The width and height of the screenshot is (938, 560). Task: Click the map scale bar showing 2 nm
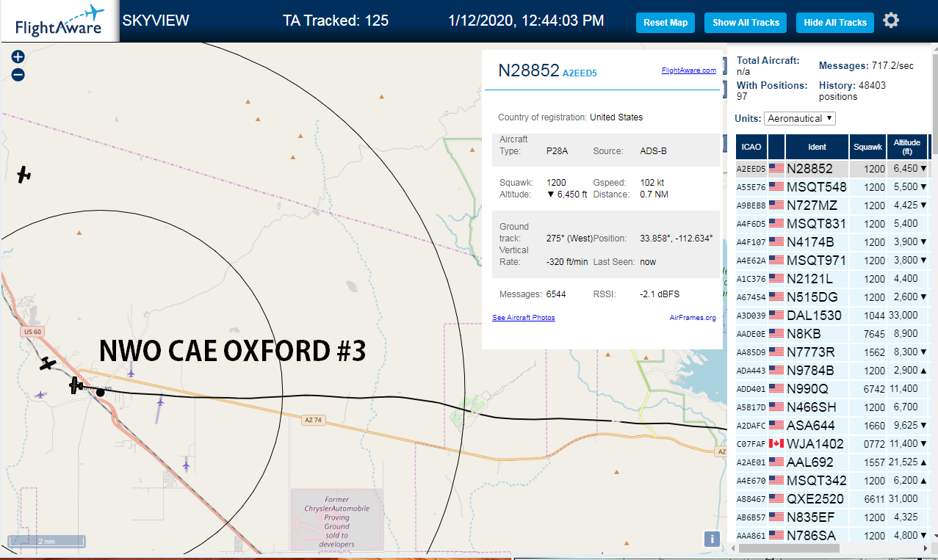coord(46,542)
